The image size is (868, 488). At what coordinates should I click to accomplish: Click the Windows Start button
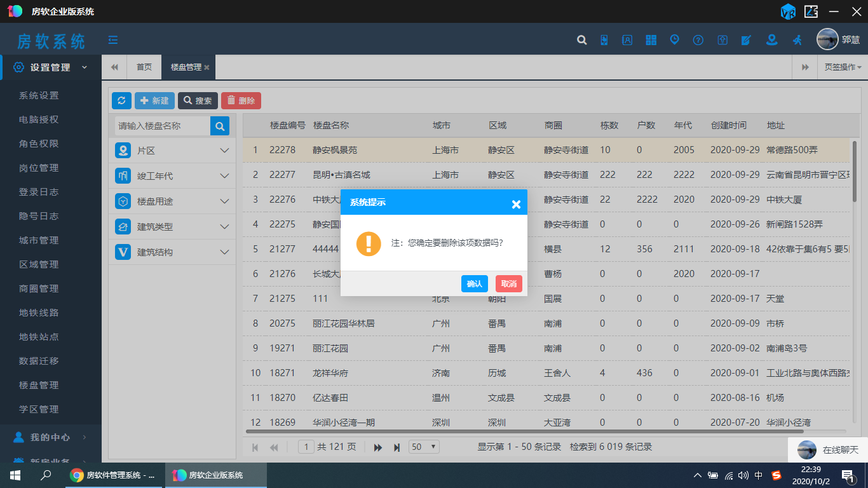tap(15, 475)
